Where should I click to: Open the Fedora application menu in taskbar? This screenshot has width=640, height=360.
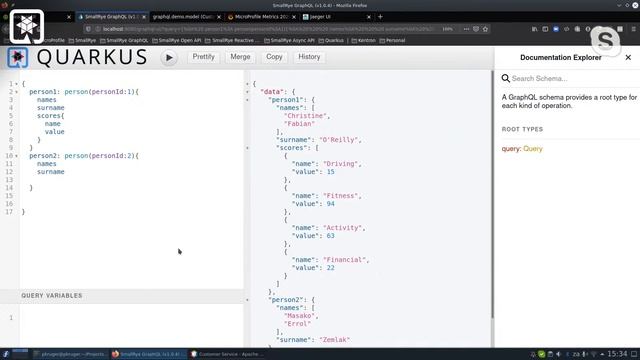[6, 354]
